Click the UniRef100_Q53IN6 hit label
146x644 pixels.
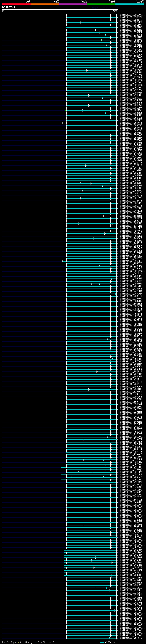pyautogui.click(x=131, y=390)
